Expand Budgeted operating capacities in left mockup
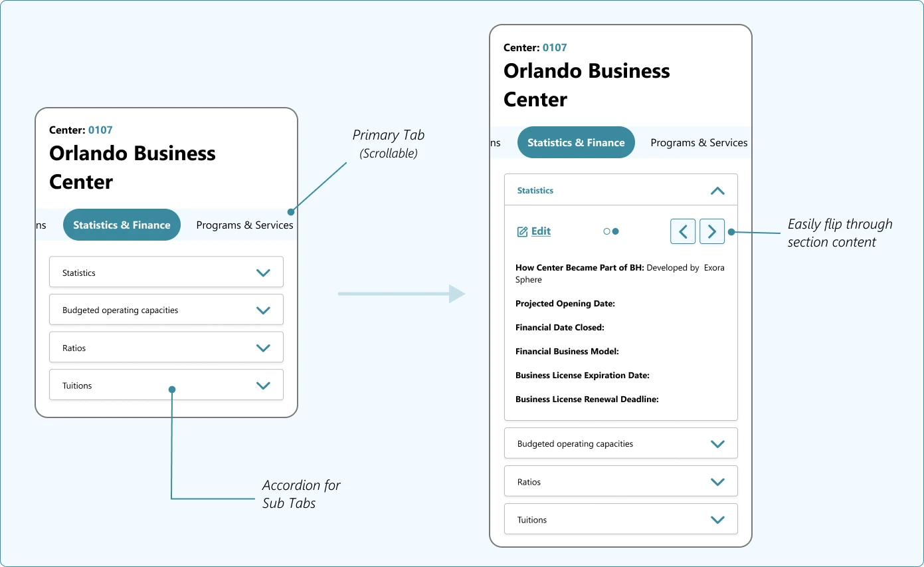 [x=166, y=310]
